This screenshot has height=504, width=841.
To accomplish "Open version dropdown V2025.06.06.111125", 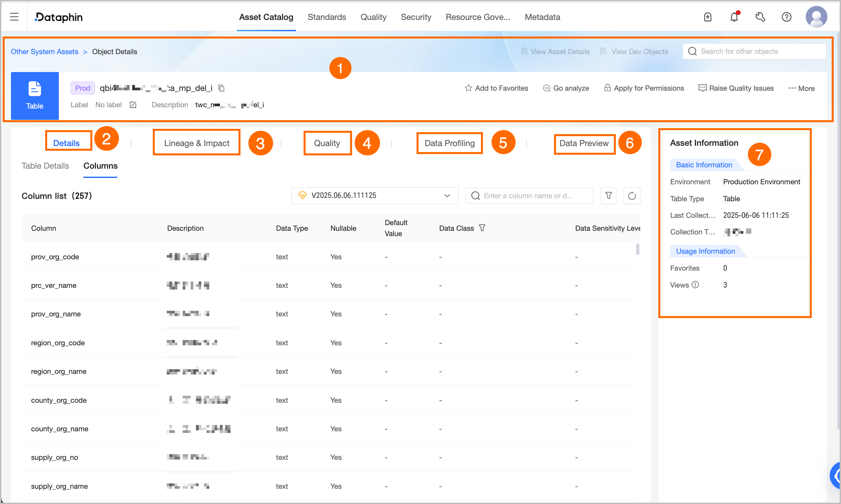I will (375, 196).
